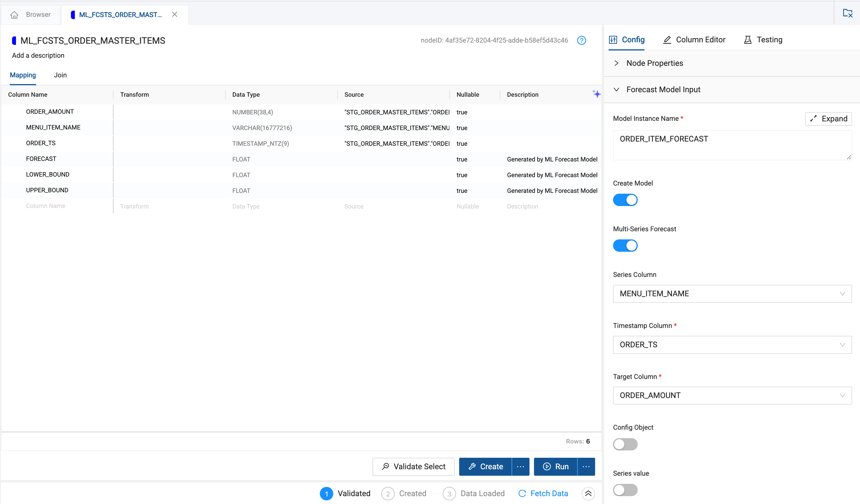Click the Validate Select magnifier icon
860x504 pixels.
point(386,466)
